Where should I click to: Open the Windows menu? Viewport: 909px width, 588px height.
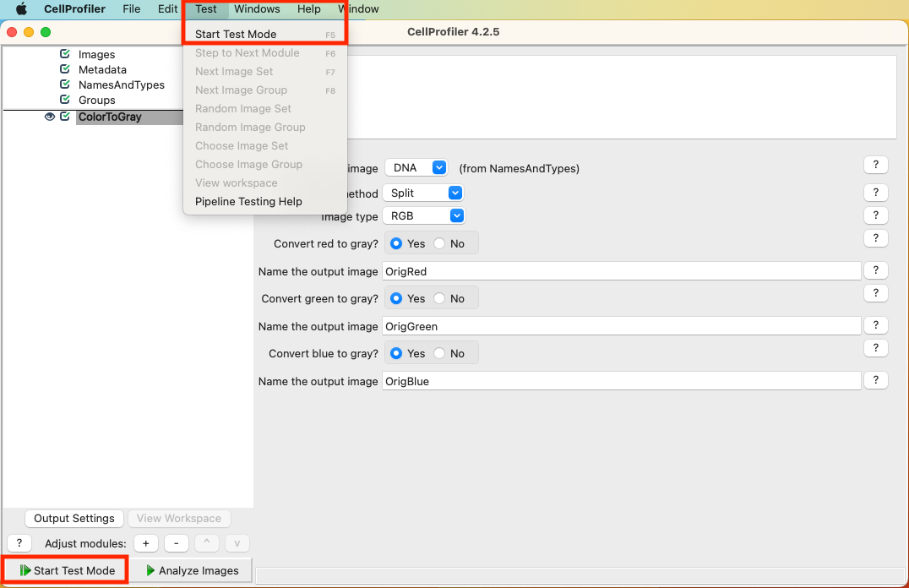pyautogui.click(x=257, y=9)
